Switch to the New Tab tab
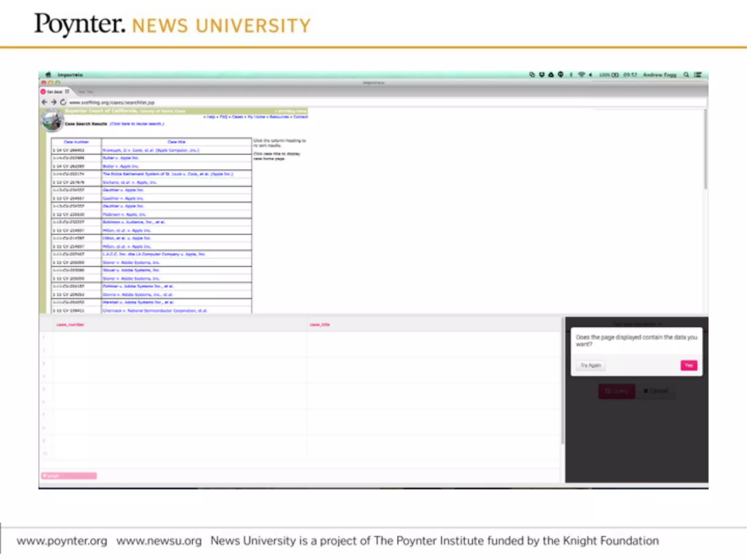Screen dimensions: 747x560 click(x=85, y=92)
